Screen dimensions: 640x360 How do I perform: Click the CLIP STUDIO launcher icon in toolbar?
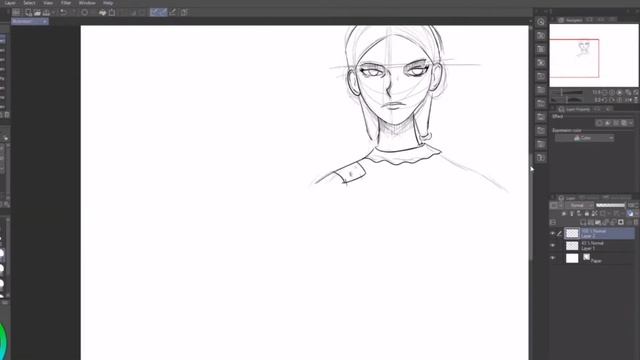tap(16, 13)
